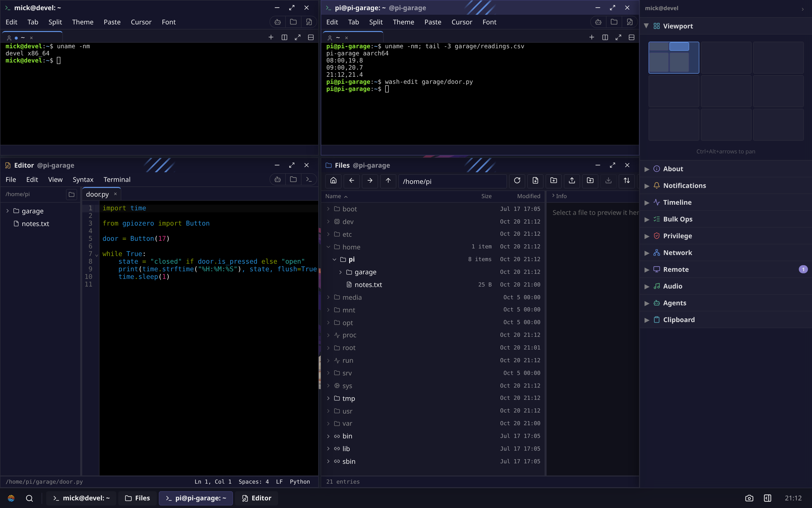This screenshot has height=508, width=812.
Task: Switch to Files in the taskbar
Action: click(x=138, y=498)
